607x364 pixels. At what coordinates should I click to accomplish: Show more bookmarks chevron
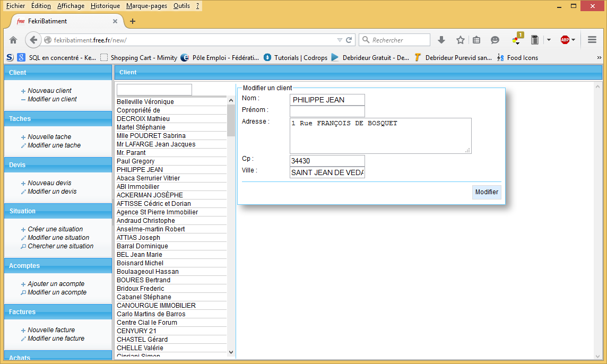coord(599,58)
